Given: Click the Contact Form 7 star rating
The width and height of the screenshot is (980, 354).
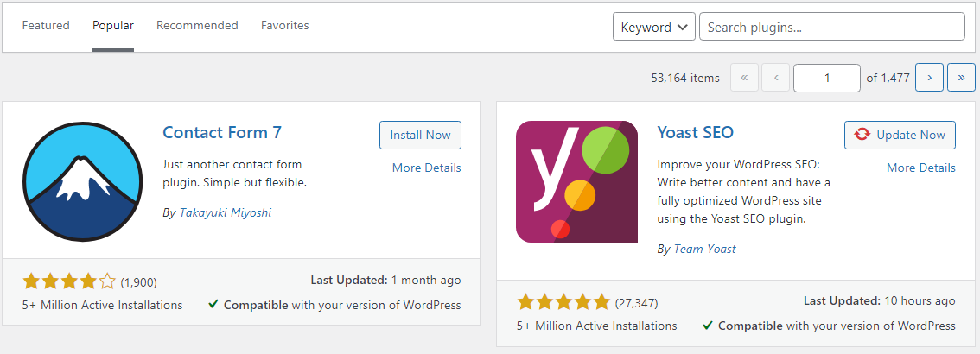Looking at the screenshot, I should point(69,282).
